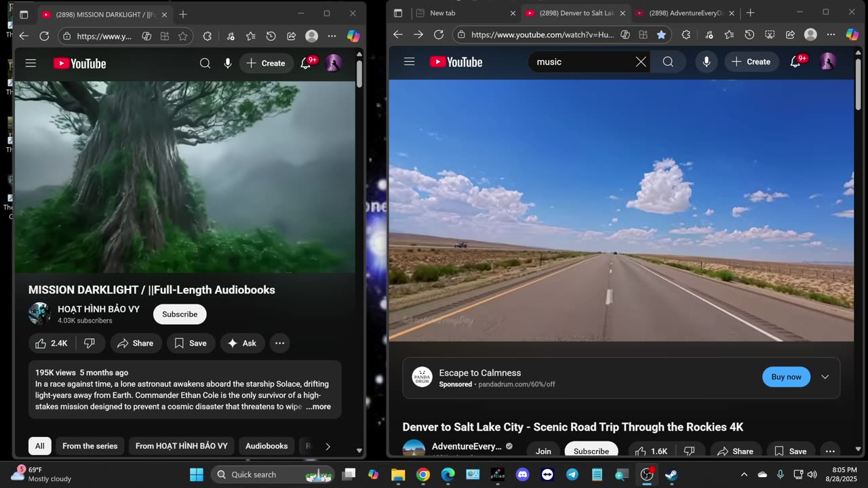
Task: Open the Windows Start menu
Action: point(197,474)
